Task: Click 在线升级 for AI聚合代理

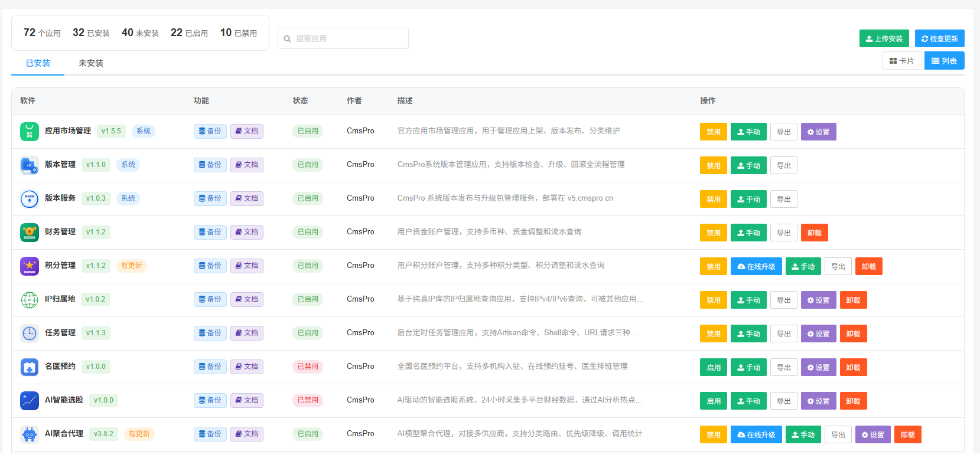Action: pos(756,434)
